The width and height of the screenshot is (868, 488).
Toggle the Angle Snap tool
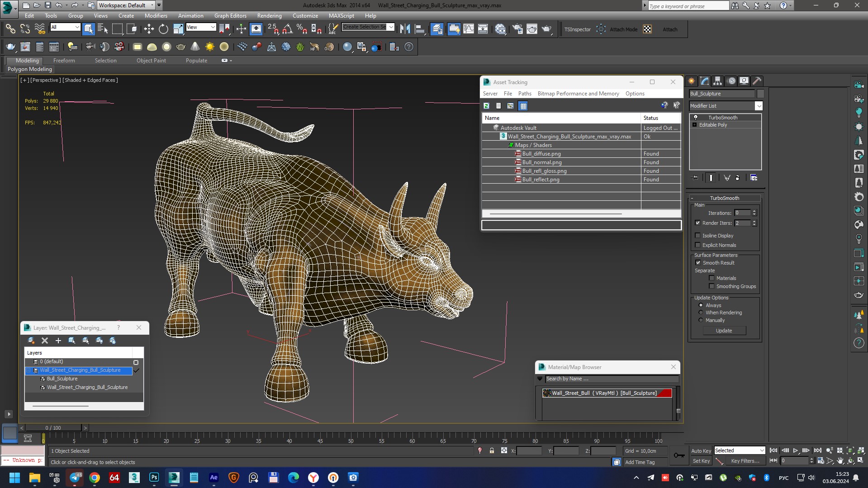pyautogui.click(x=288, y=29)
